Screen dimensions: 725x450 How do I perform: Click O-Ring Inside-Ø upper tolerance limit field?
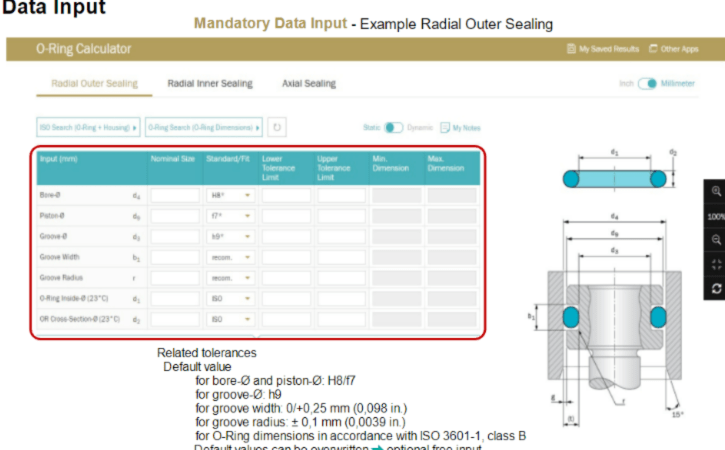[x=342, y=299]
